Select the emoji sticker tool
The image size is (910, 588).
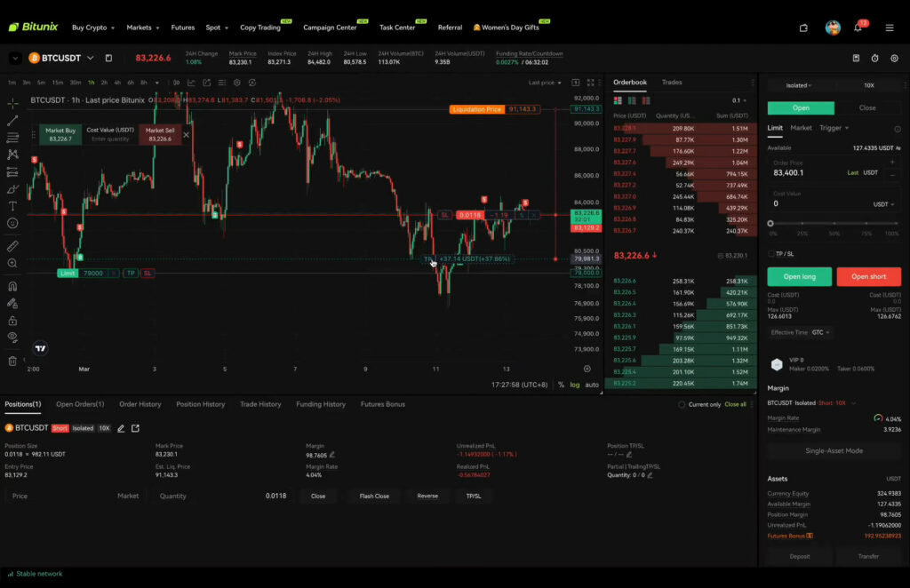(x=11, y=222)
